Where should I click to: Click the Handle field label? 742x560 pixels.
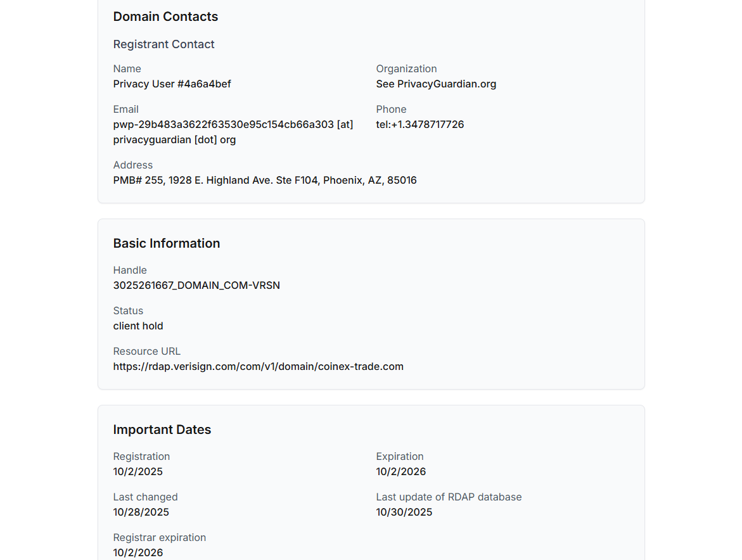click(130, 270)
